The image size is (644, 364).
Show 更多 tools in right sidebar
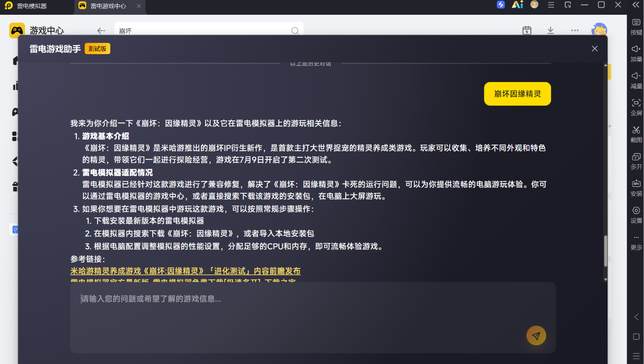[x=636, y=243]
